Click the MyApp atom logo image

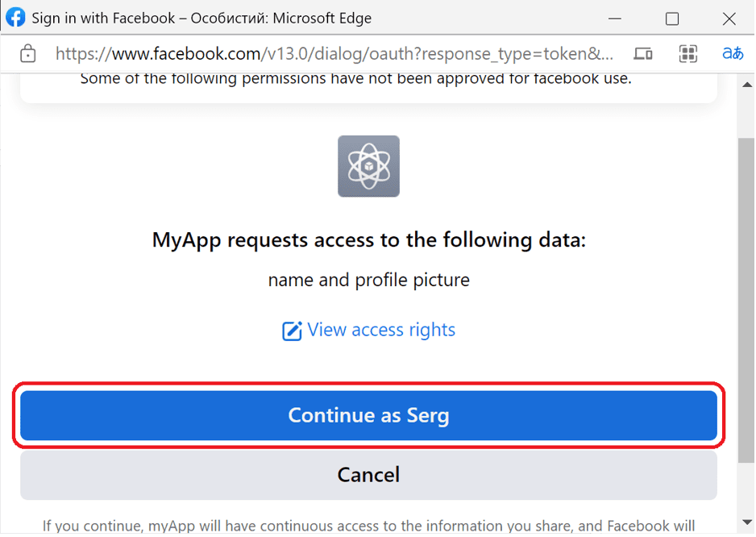pyautogui.click(x=368, y=166)
